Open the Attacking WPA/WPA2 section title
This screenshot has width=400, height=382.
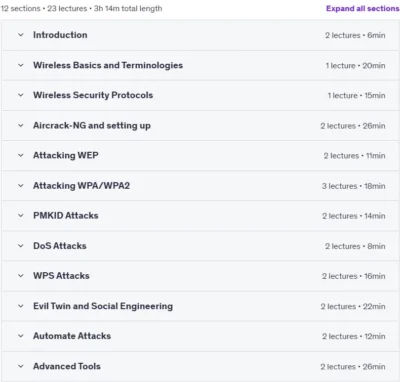pos(81,186)
